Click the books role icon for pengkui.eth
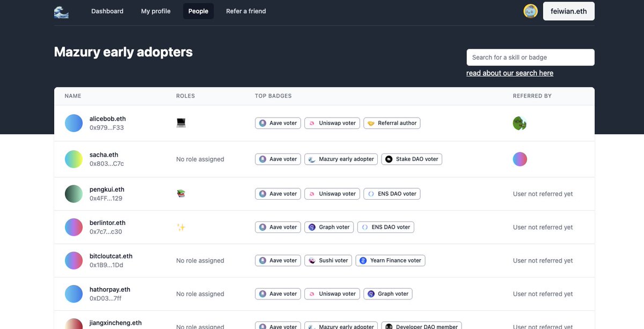 (181, 193)
